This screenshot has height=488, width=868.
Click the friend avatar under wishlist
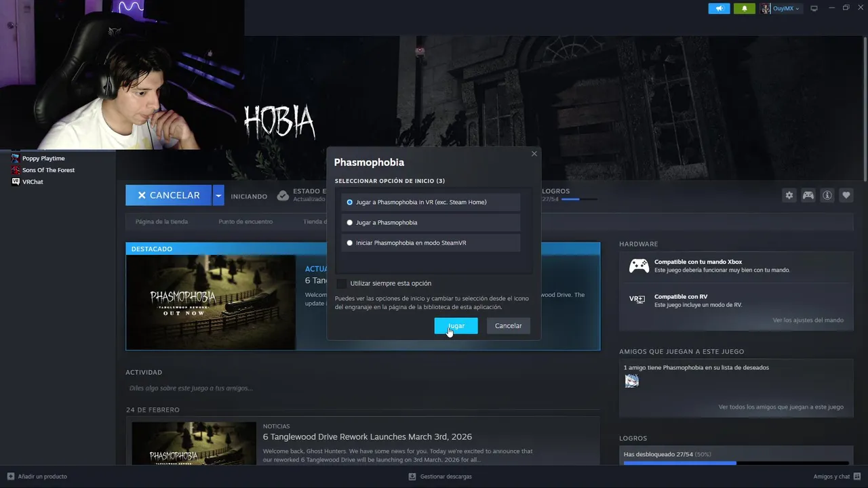tap(631, 381)
